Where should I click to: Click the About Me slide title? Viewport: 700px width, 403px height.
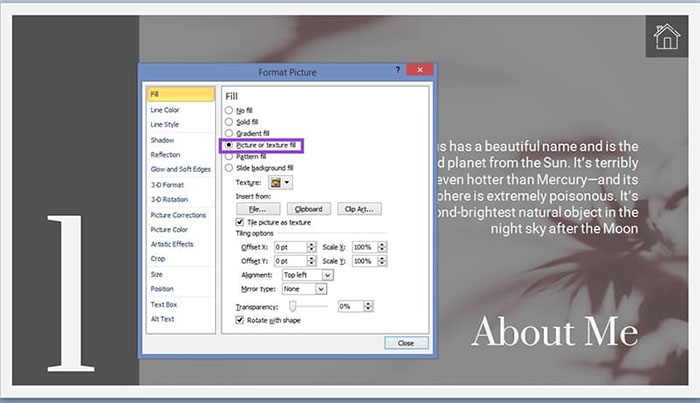click(555, 331)
